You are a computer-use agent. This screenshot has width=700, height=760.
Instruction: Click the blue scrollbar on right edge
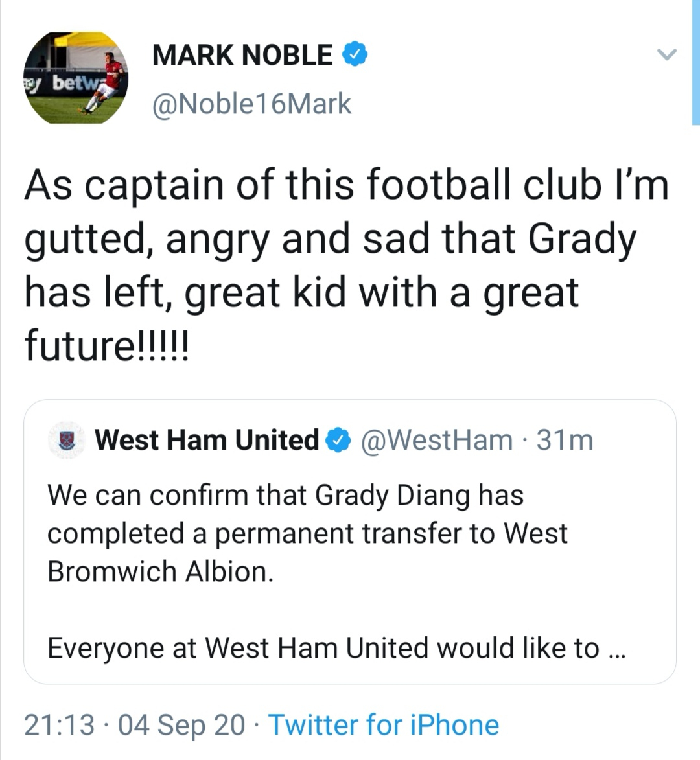pyautogui.click(x=696, y=62)
